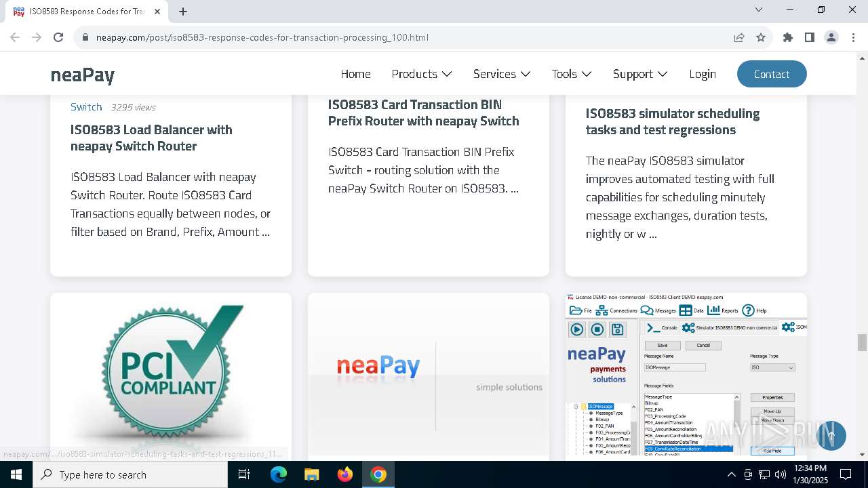Open ISO8583 Card Transaction BIN Prefix Router article
The width and height of the screenshot is (868, 488).
pyautogui.click(x=424, y=113)
